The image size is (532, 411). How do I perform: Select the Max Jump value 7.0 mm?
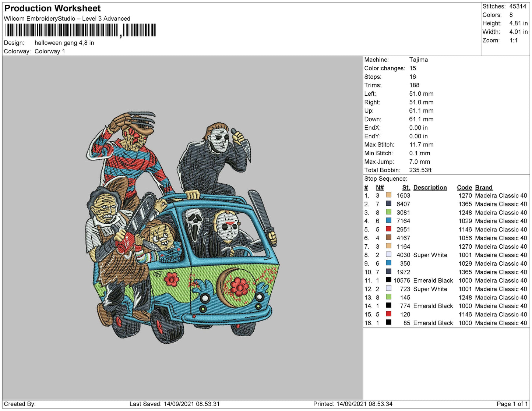click(420, 161)
